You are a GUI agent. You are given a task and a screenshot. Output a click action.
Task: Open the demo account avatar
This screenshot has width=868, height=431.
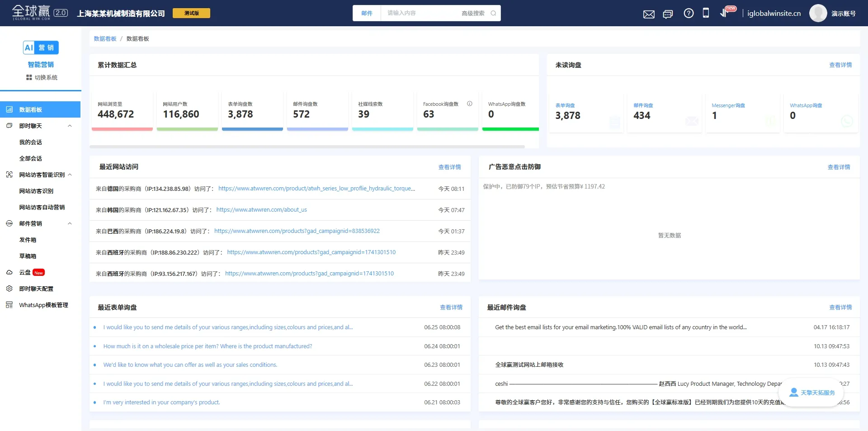[x=818, y=14]
